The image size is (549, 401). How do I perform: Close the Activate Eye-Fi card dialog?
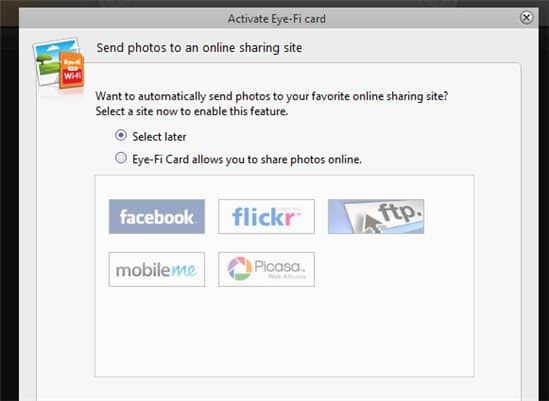pyautogui.click(x=526, y=17)
